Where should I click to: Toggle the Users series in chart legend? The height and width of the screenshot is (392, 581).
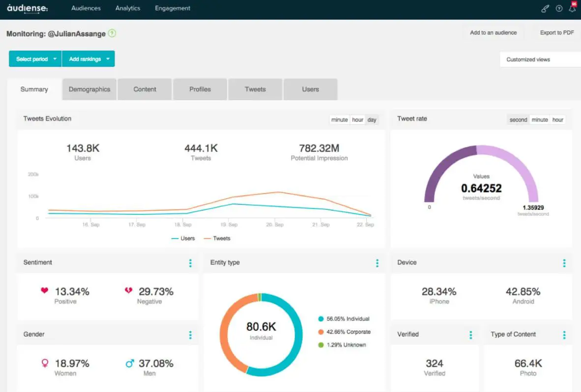pyautogui.click(x=183, y=238)
